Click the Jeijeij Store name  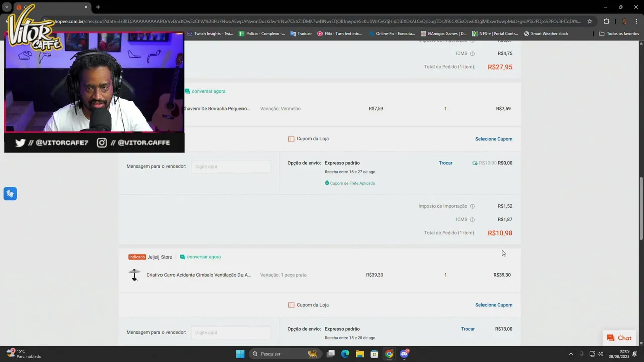[x=159, y=257]
